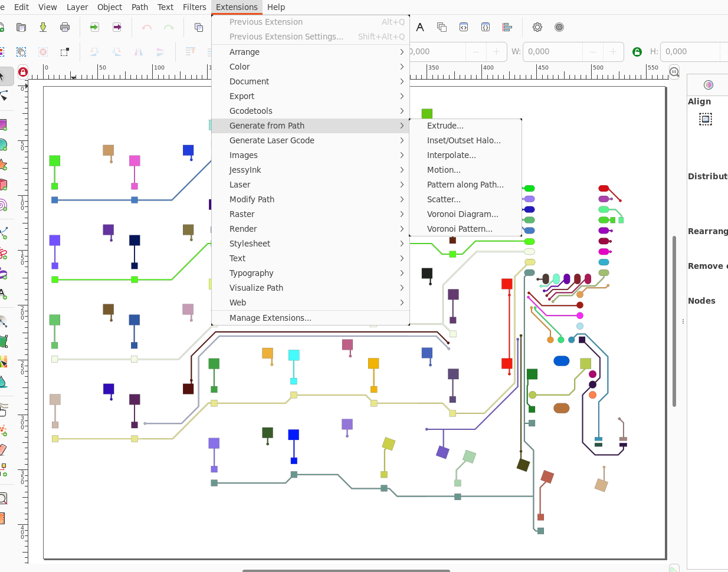The width and height of the screenshot is (728, 572).
Task: Click the Copy icon in the commands bar
Action: (x=199, y=27)
